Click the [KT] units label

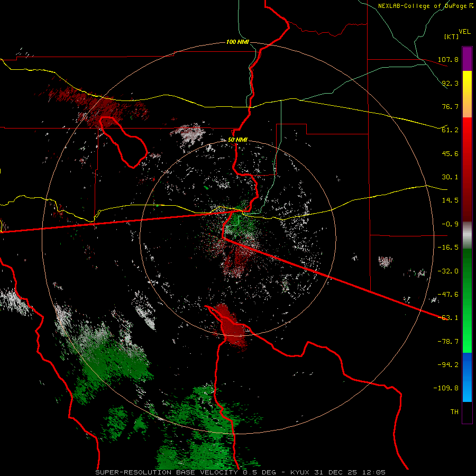pos(452,36)
